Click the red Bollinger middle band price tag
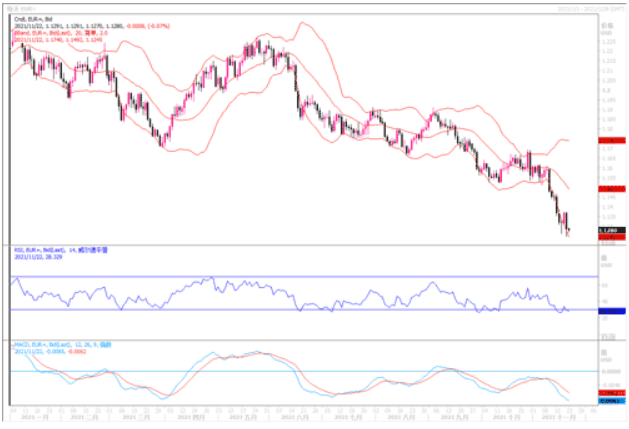Image resolution: width=629 pixels, height=429 pixels. click(x=611, y=188)
